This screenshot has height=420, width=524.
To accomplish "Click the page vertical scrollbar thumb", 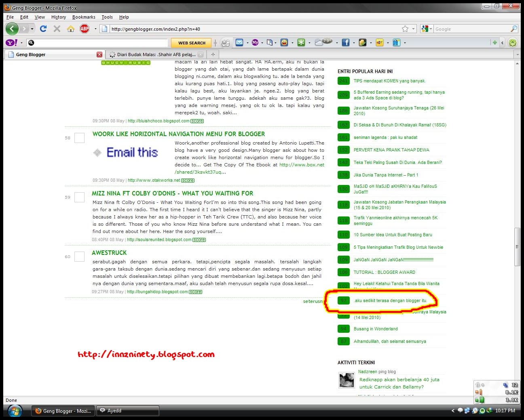I will tap(517, 247).
